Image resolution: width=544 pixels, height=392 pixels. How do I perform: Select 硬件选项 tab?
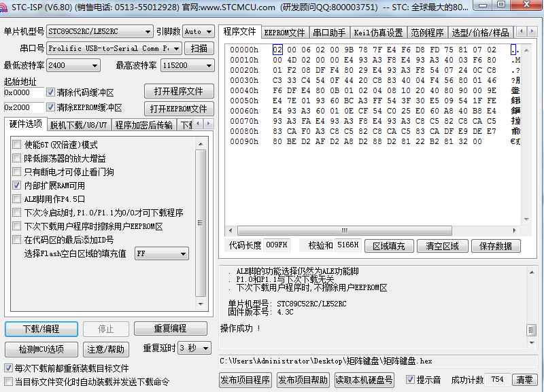pos(26,124)
